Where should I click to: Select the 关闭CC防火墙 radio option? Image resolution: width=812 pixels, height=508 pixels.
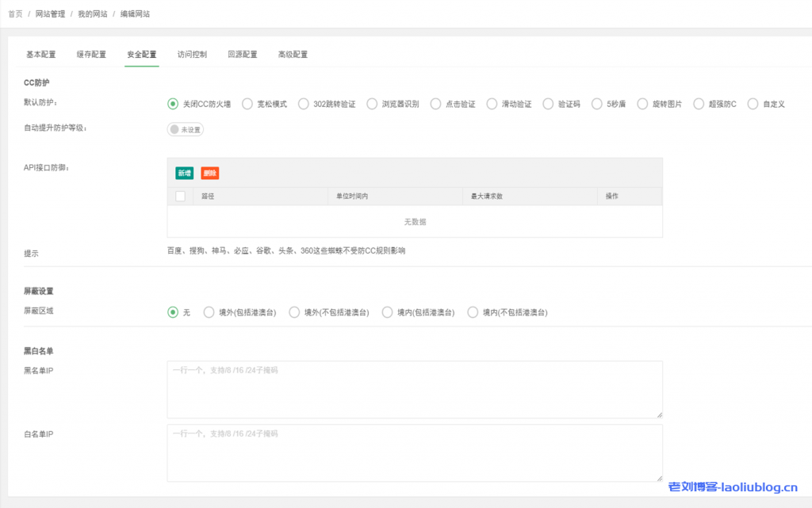pyautogui.click(x=173, y=104)
